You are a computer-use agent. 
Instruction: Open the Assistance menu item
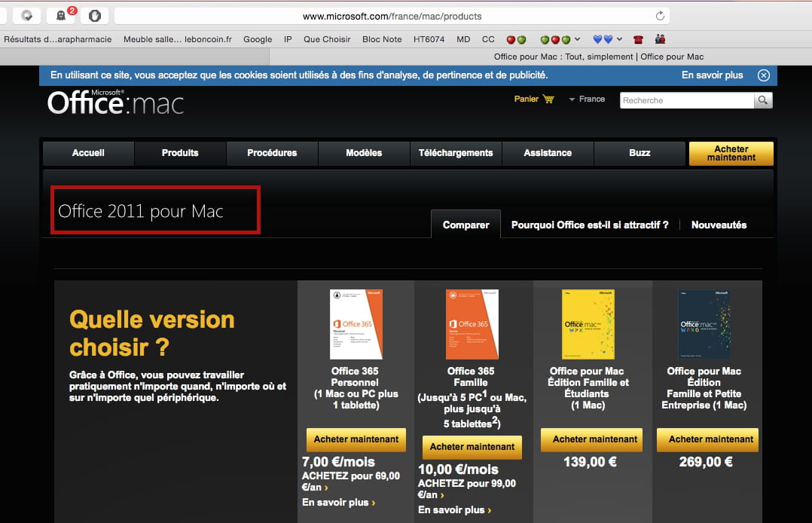[548, 153]
